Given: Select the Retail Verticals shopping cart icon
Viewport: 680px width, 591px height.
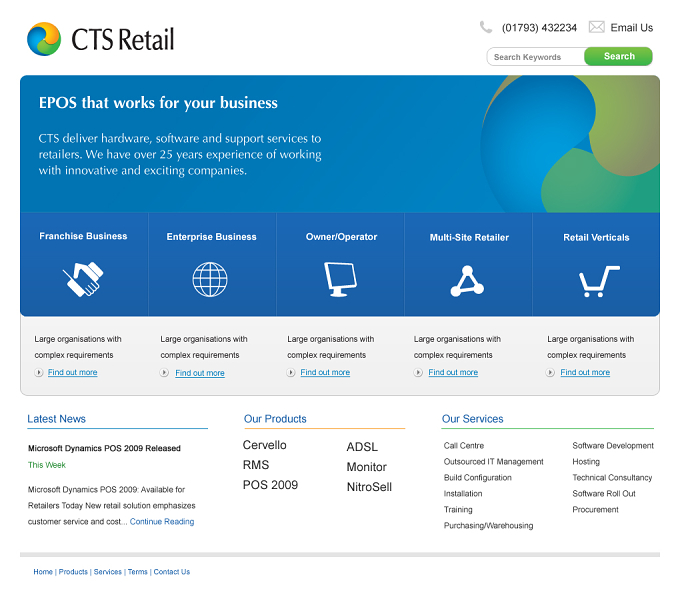Looking at the screenshot, I should (x=599, y=281).
